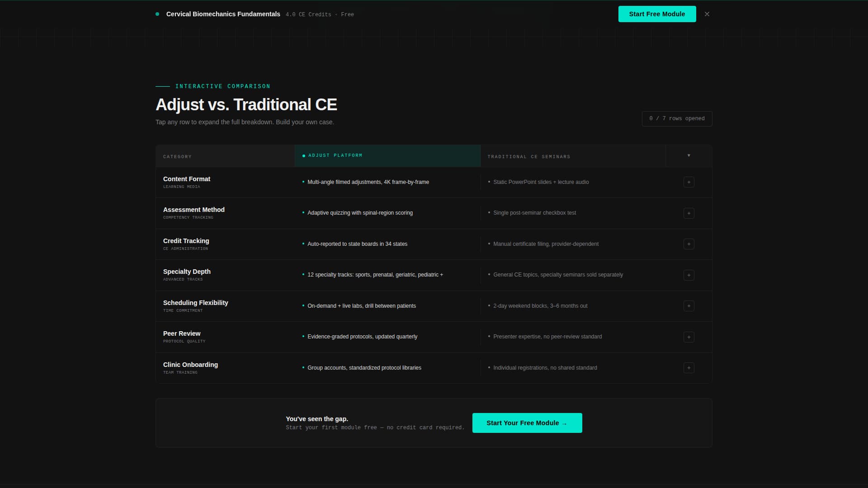Image resolution: width=868 pixels, height=488 pixels.
Task: Click 'Manual certificate filing, provider-dependent' cell
Action: tap(546, 244)
